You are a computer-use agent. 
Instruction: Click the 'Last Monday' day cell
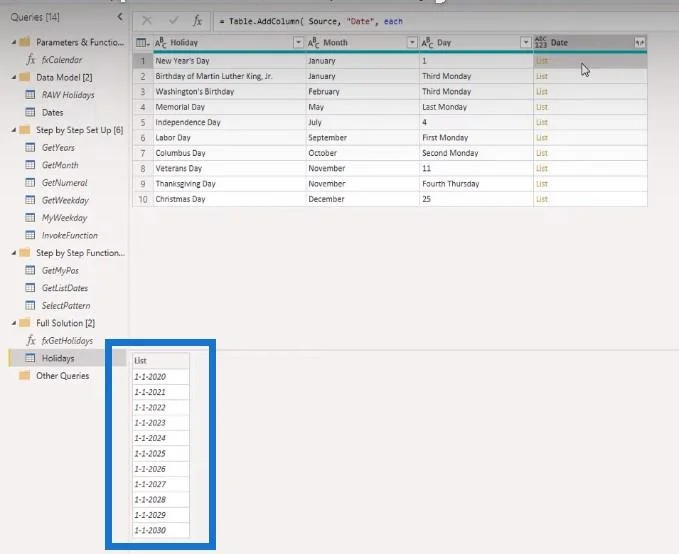pos(476,107)
